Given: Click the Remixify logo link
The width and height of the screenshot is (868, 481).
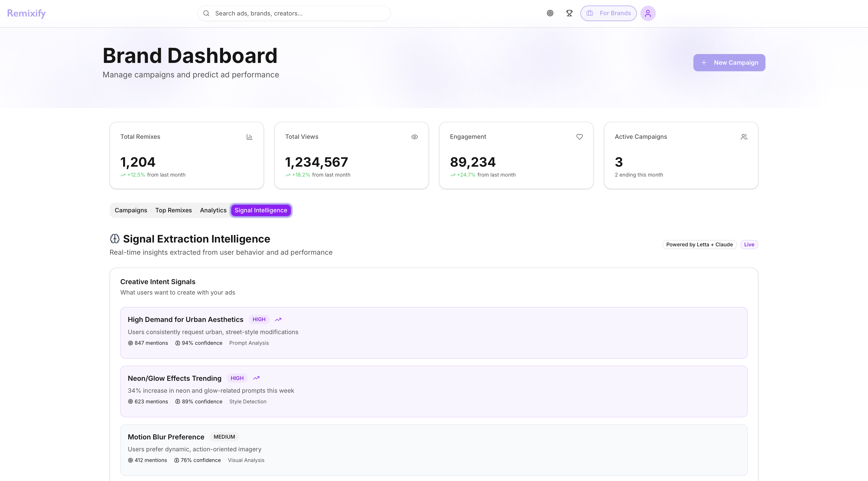Looking at the screenshot, I should (x=26, y=13).
